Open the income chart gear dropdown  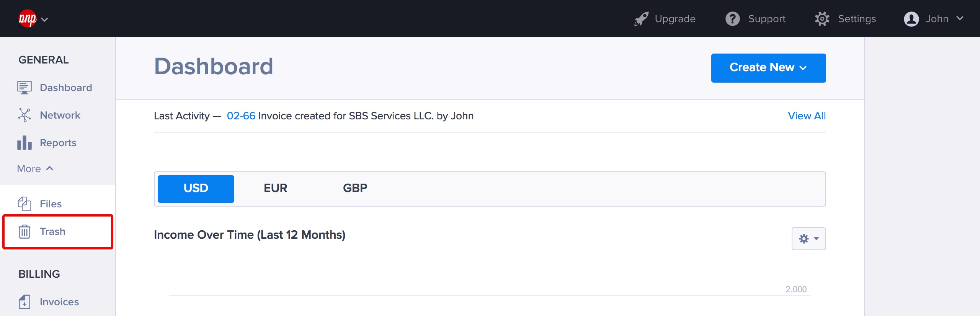tap(808, 239)
